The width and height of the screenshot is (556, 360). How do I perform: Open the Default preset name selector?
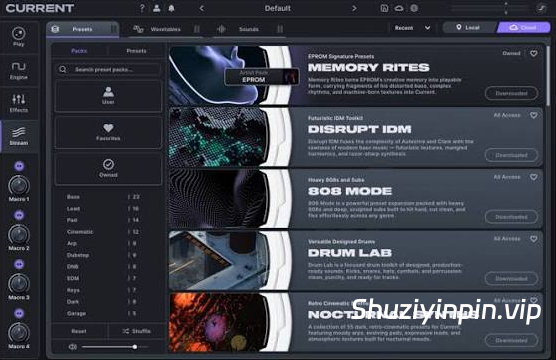tap(278, 8)
